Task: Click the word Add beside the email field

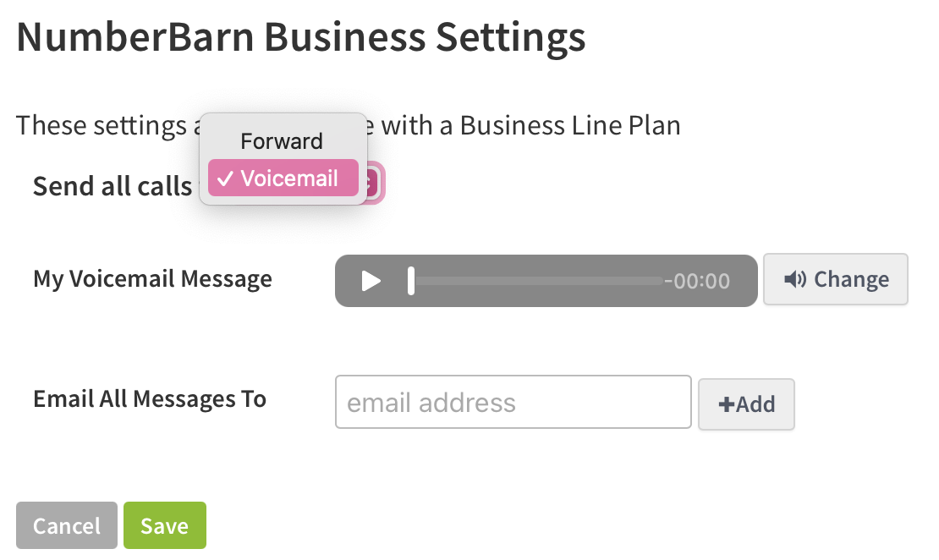Action: click(x=755, y=404)
